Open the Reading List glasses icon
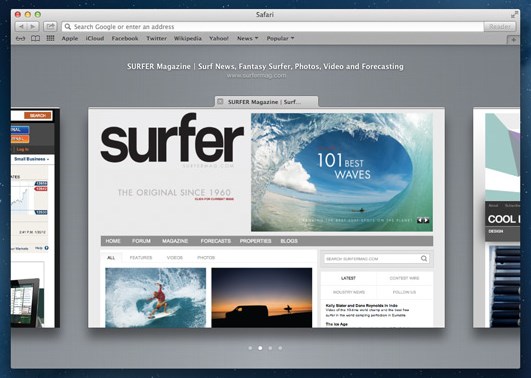The image size is (531, 378). tap(20, 39)
